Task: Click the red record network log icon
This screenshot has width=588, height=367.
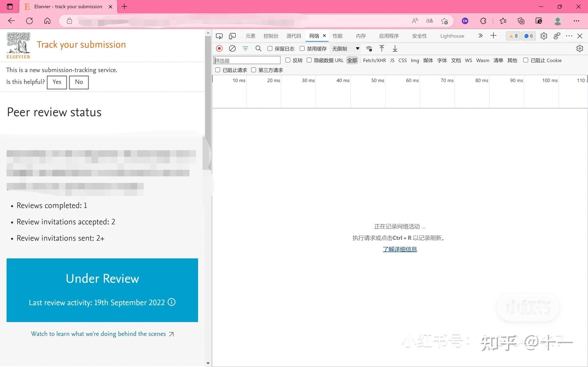Action: tap(219, 48)
